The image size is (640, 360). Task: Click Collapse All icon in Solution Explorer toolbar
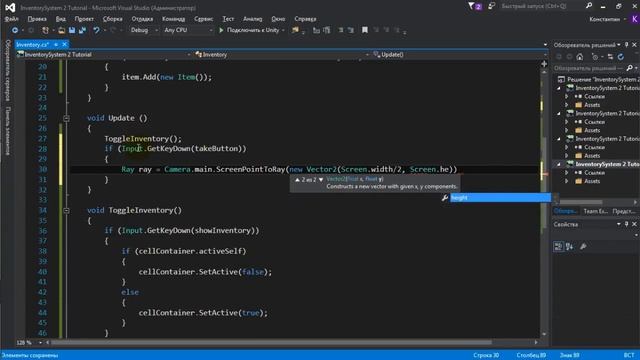pyautogui.click(x=610, y=57)
